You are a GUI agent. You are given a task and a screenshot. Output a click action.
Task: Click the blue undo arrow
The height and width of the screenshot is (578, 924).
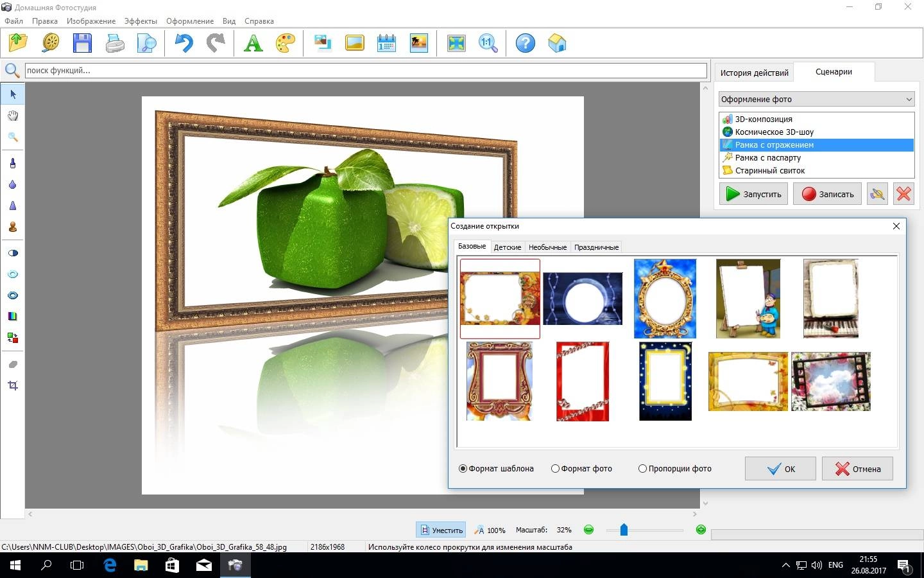[x=184, y=43]
